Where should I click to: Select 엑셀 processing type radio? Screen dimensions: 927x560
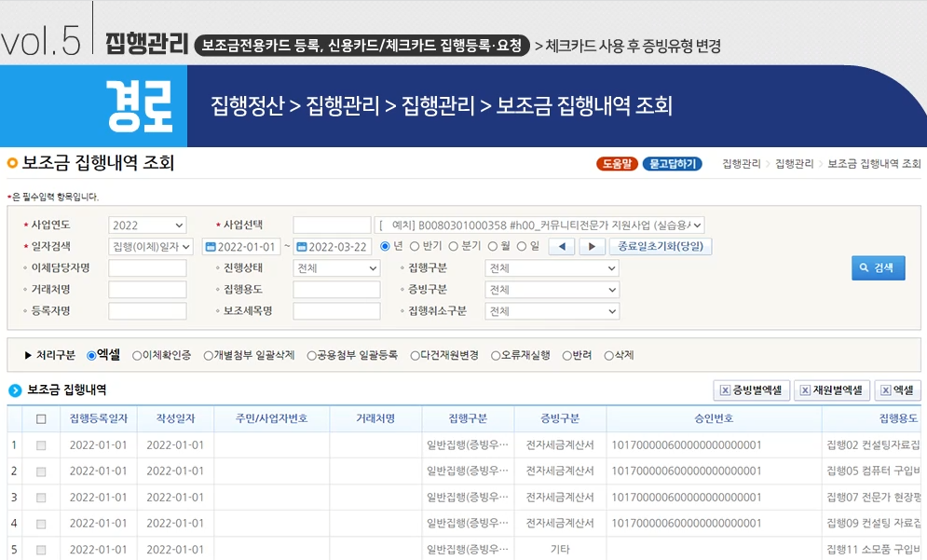point(91,355)
